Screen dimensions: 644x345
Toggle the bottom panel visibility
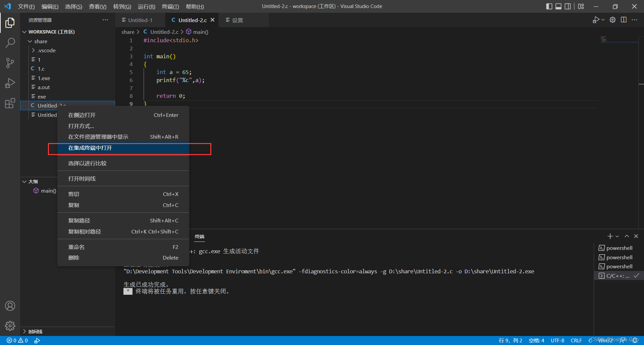558,6
